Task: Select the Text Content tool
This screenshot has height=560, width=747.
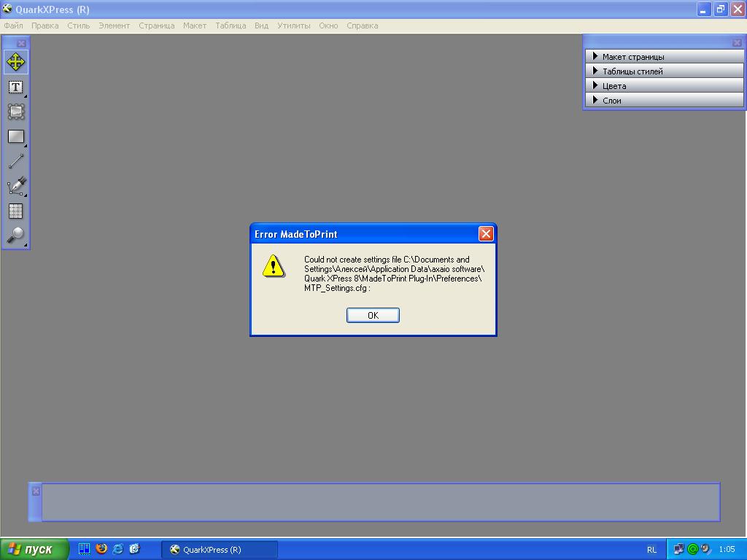Action: tap(16, 87)
